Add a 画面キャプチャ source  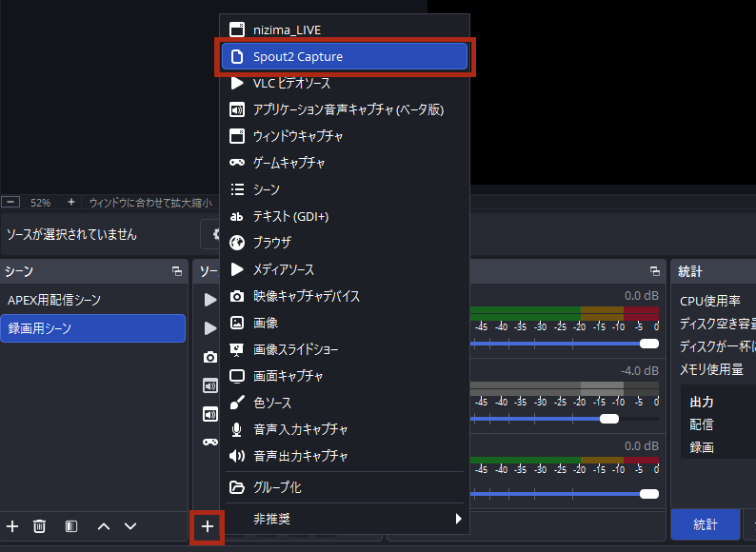click(345, 376)
